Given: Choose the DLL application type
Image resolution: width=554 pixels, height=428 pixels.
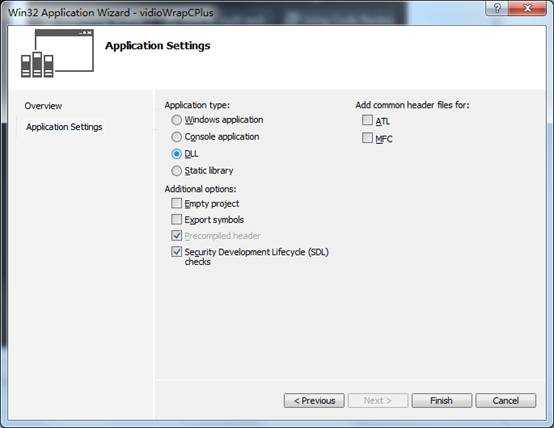Looking at the screenshot, I should (176, 154).
